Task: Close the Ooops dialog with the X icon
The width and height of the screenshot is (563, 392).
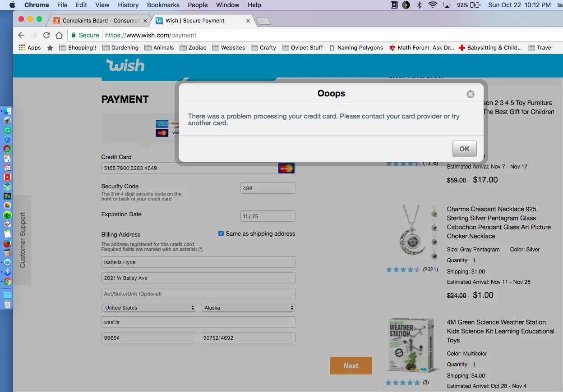Action: click(471, 94)
